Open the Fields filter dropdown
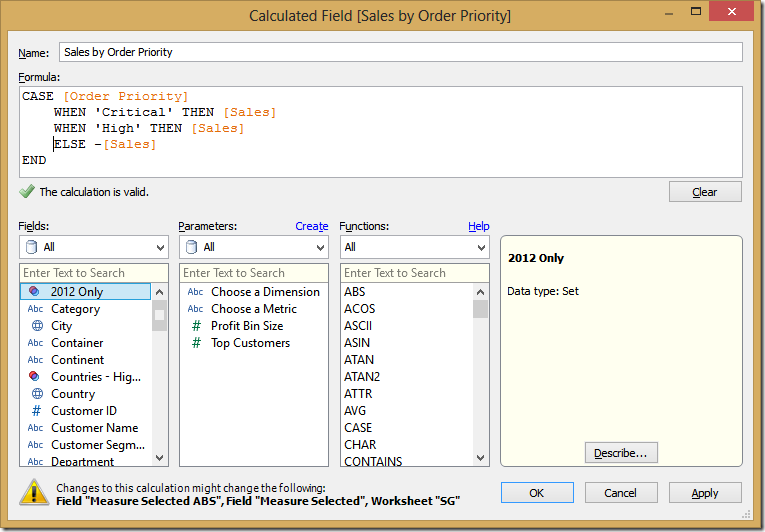The width and height of the screenshot is (765, 532). tap(94, 247)
